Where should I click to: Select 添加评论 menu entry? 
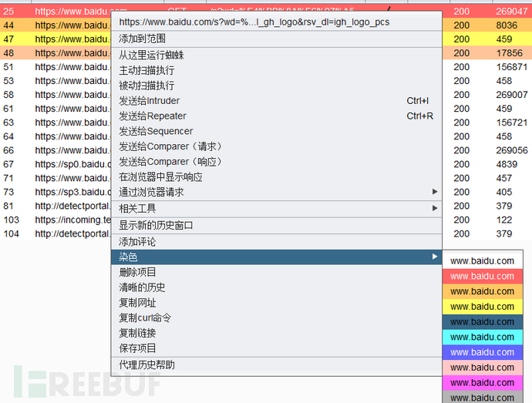click(x=277, y=242)
